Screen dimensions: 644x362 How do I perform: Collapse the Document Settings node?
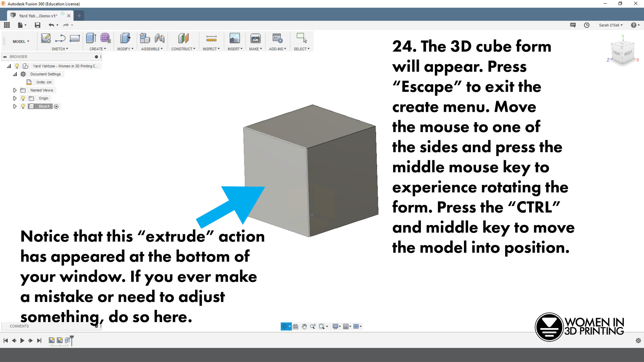coord(15,74)
